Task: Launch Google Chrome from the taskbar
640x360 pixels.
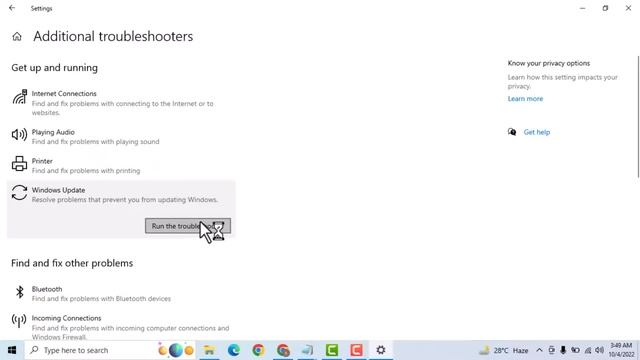Action: pos(258,350)
